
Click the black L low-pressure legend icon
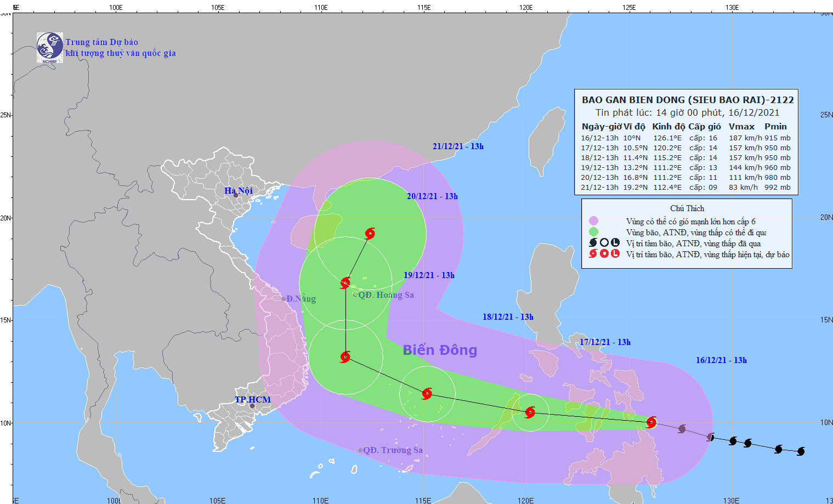tap(615, 242)
